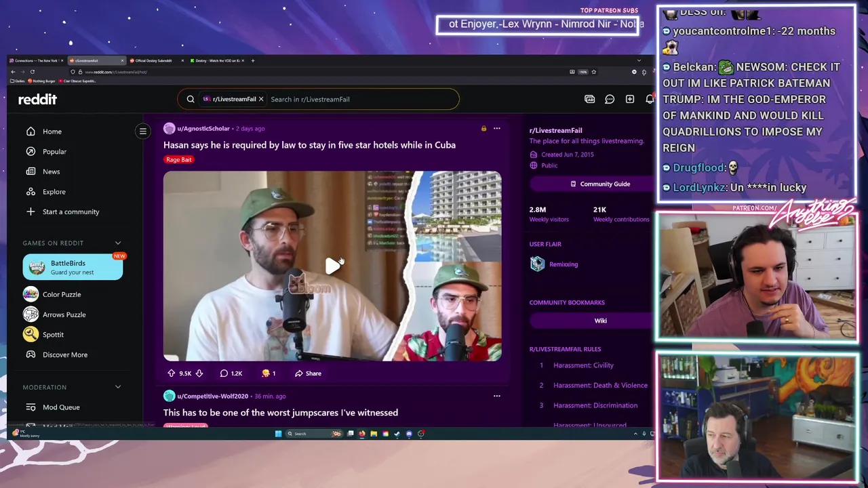This screenshot has height=488, width=868.
Task: Click the Remixxing user flair
Action: pyautogui.click(x=564, y=264)
